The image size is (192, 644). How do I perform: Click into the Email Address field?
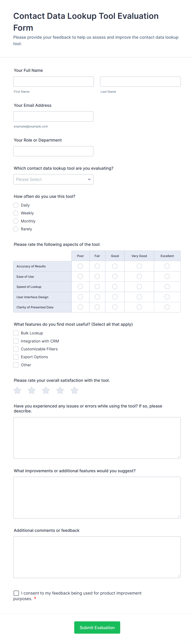coord(53,117)
